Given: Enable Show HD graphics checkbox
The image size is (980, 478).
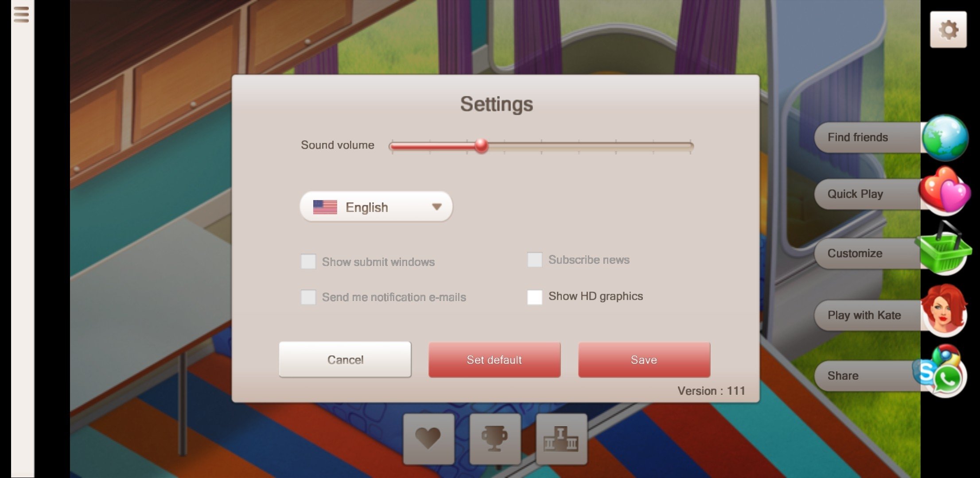Looking at the screenshot, I should tap(534, 297).
